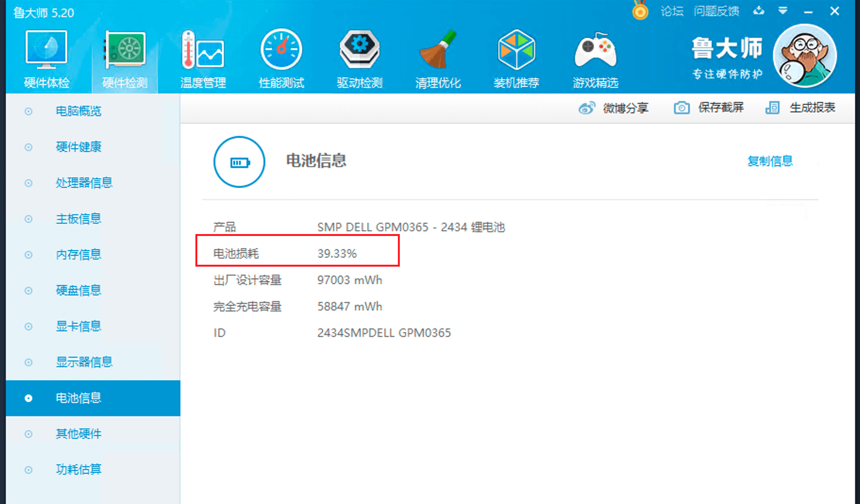
Task: Select 其他硬件 in sidebar
Action: 93,434
